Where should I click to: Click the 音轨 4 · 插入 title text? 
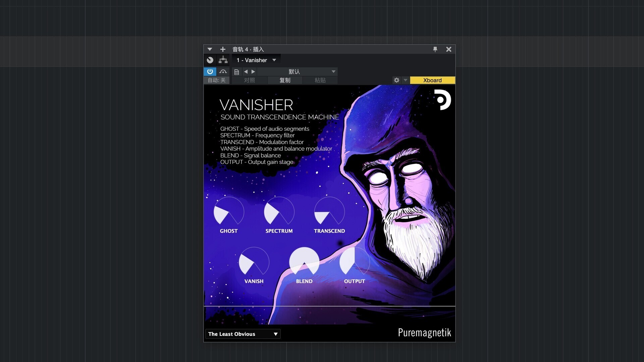[248, 49]
